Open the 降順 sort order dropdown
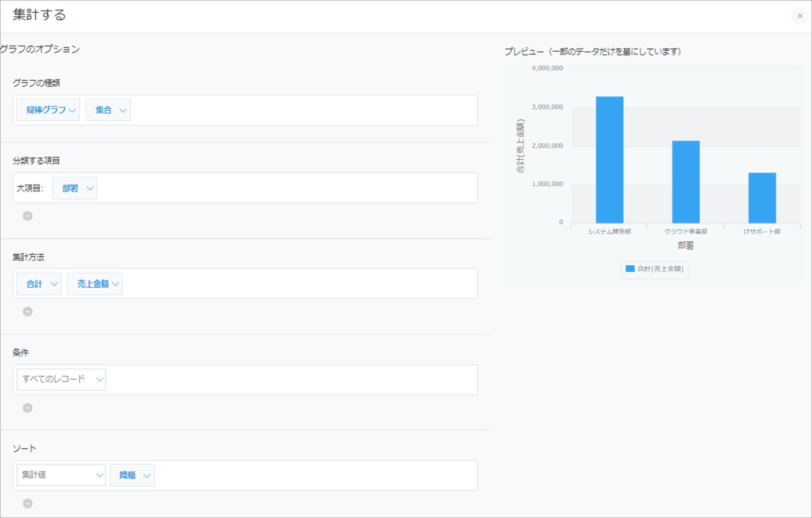Viewport: 812px width, 518px height. click(x=132, y=475)
